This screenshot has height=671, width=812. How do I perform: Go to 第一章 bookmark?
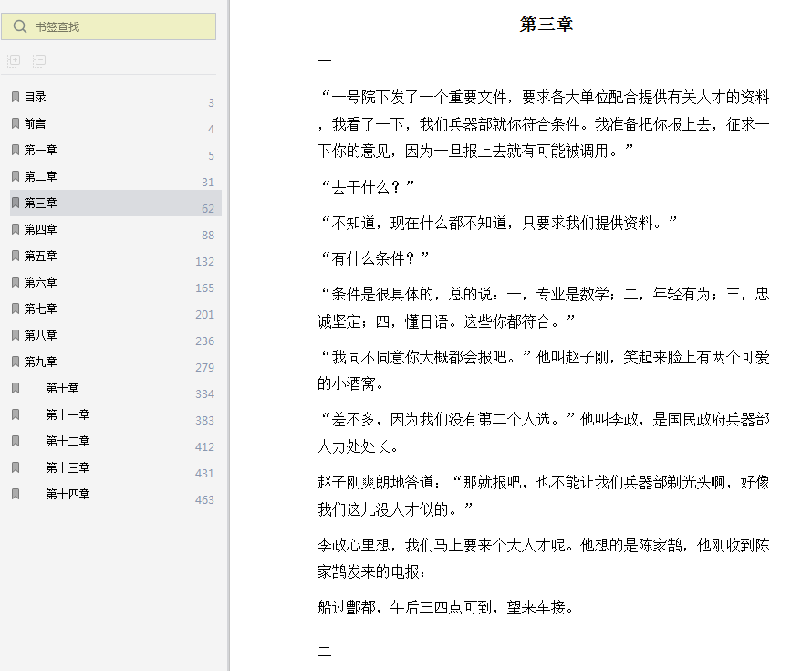point(40,150)
